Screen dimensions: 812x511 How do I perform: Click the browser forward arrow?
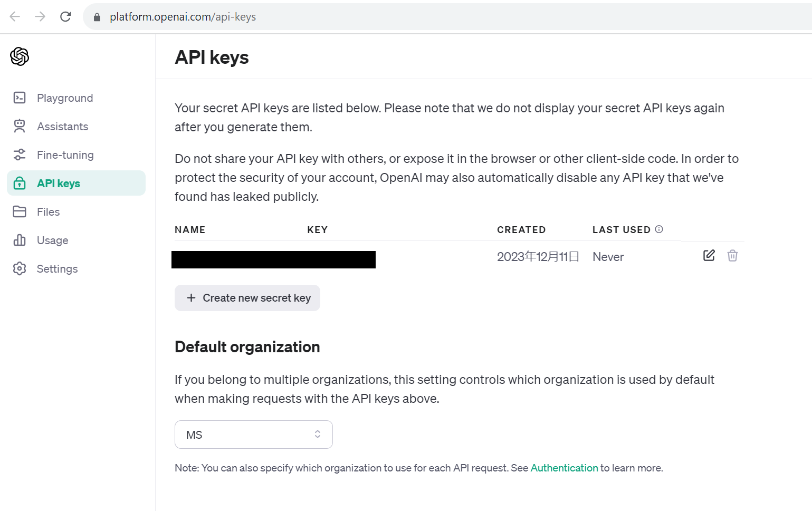[40, 16]
